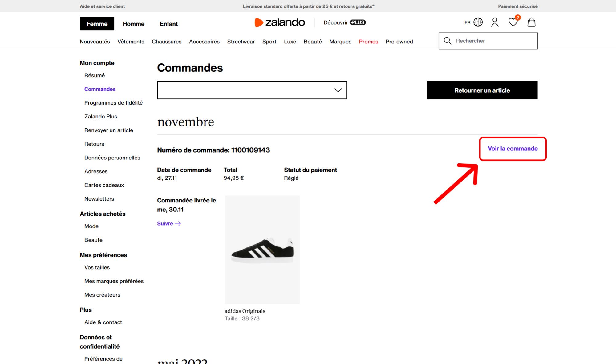Open Pre-owned menu
The width and height of the screenshot is (616, 364).
(399, 42)
